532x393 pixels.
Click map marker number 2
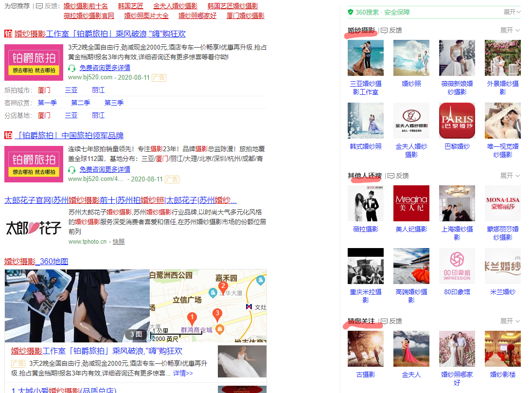click(223, 287)
